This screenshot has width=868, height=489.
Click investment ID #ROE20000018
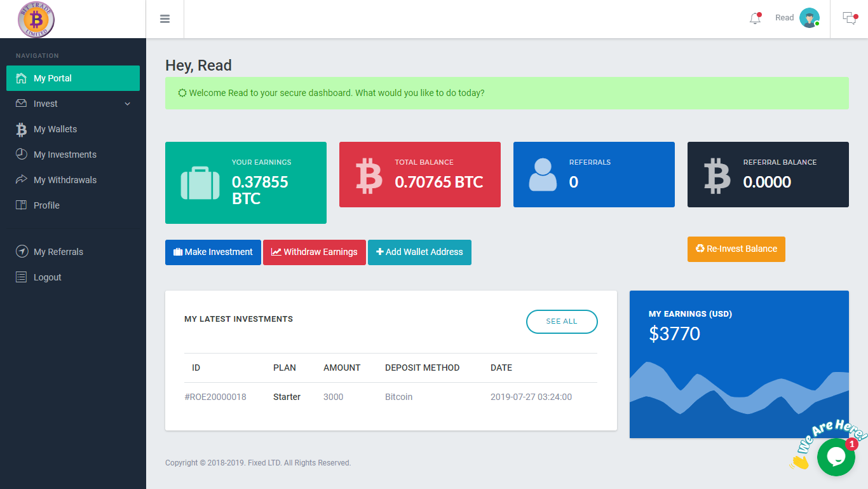point(215,397)
